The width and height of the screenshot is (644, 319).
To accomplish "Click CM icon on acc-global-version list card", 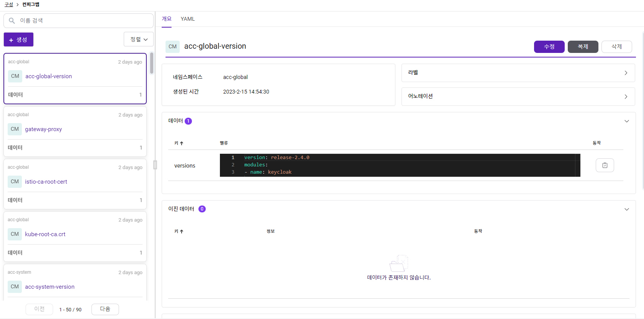I will point(15,76).
